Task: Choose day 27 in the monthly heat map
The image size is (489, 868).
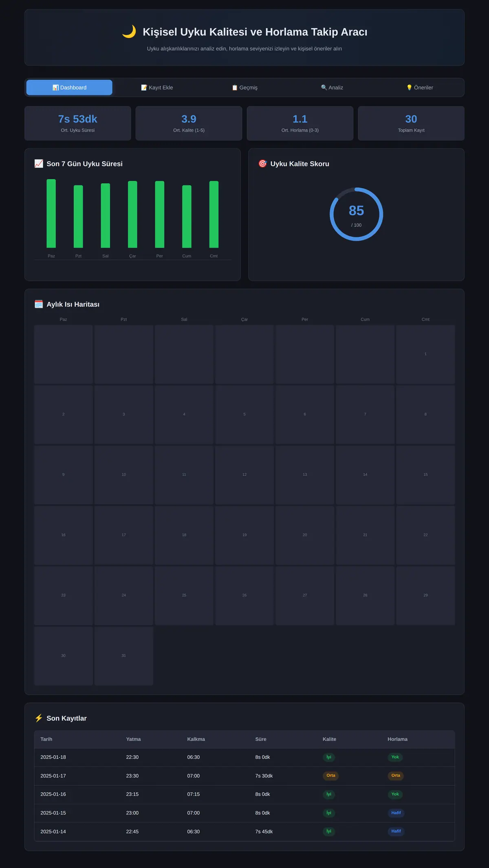Action: (x=305, y=596)
